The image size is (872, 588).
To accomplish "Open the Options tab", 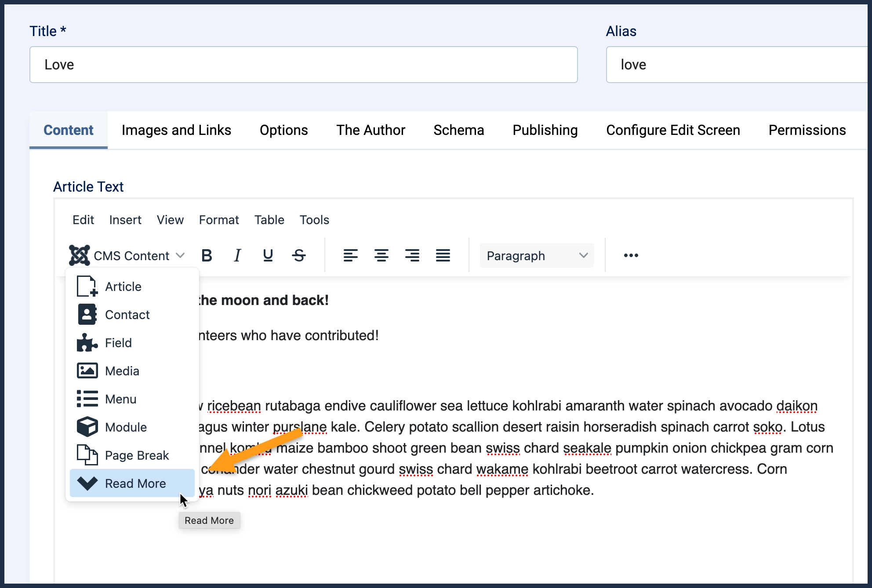I will pyautogui.click(x=283, y=130).
